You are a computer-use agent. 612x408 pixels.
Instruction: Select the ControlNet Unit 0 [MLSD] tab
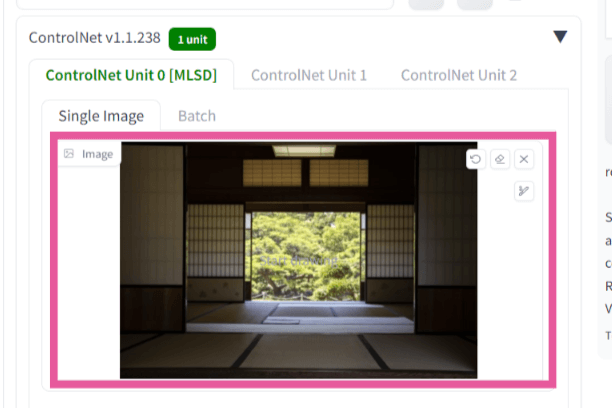[131, 75]
